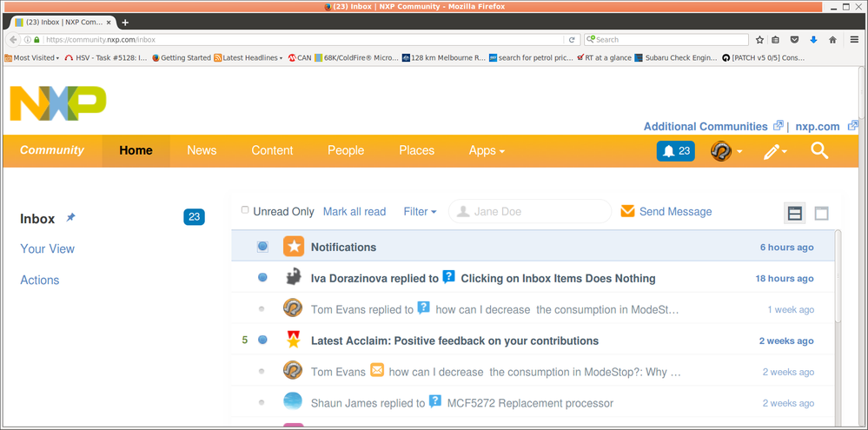Switch to single-pane inbox view icon
This screenshot has height=430, width=868.
coord(821,214)
